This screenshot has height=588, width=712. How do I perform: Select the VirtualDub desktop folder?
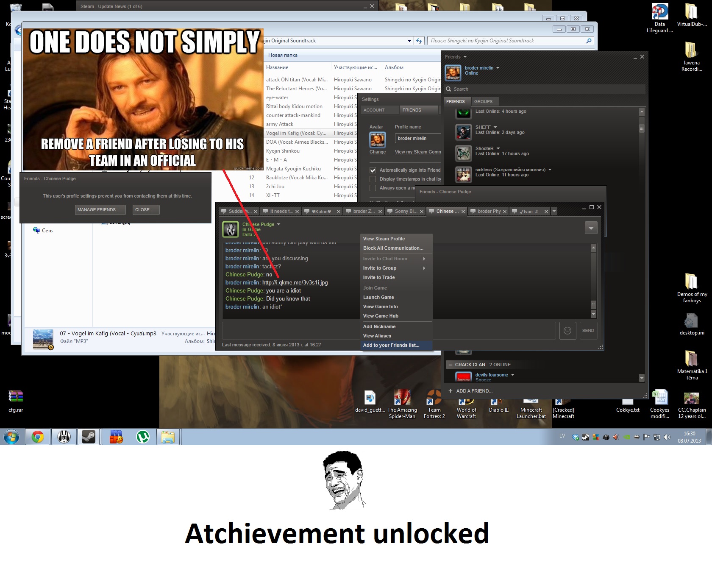pyautogui.click(x=692, y=16)
